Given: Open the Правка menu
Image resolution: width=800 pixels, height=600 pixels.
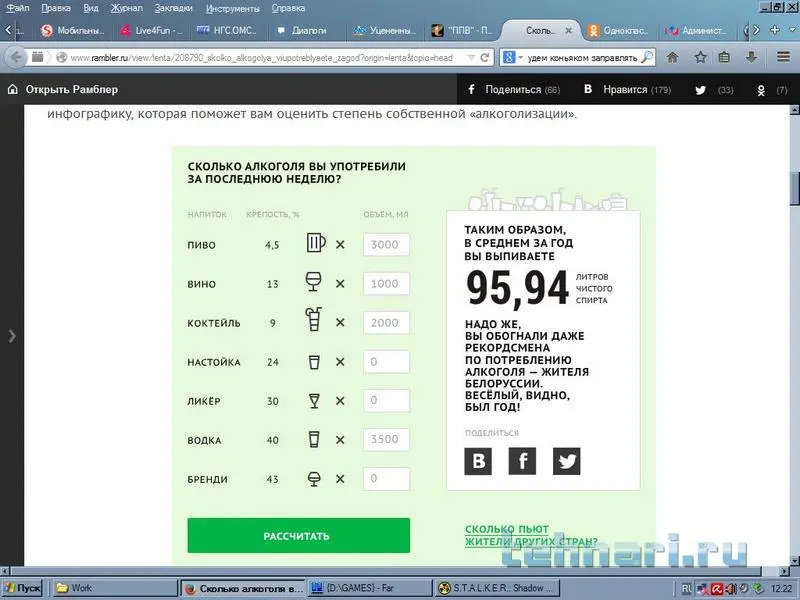Looking at the screenshot, I should (56, 8).
